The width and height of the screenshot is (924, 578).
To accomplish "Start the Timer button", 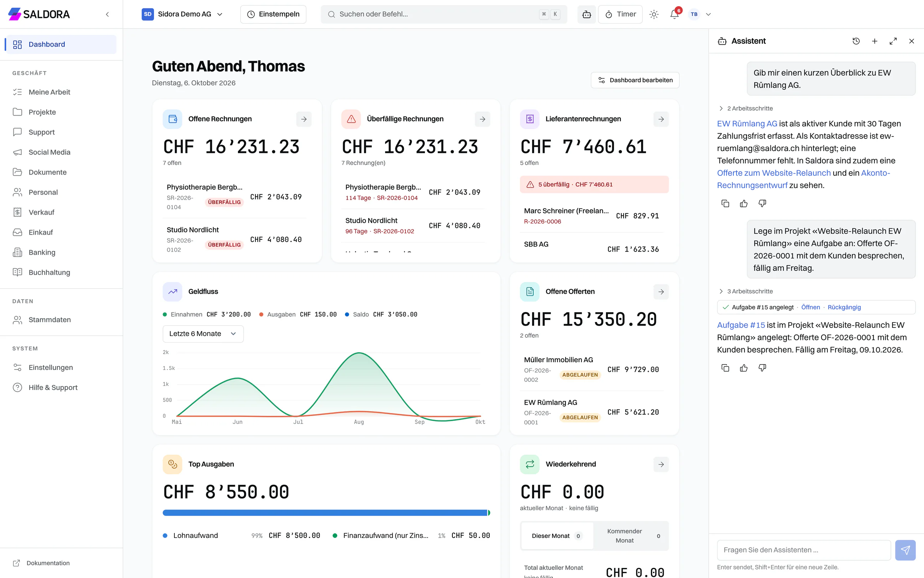I will (x=620, y=14).
